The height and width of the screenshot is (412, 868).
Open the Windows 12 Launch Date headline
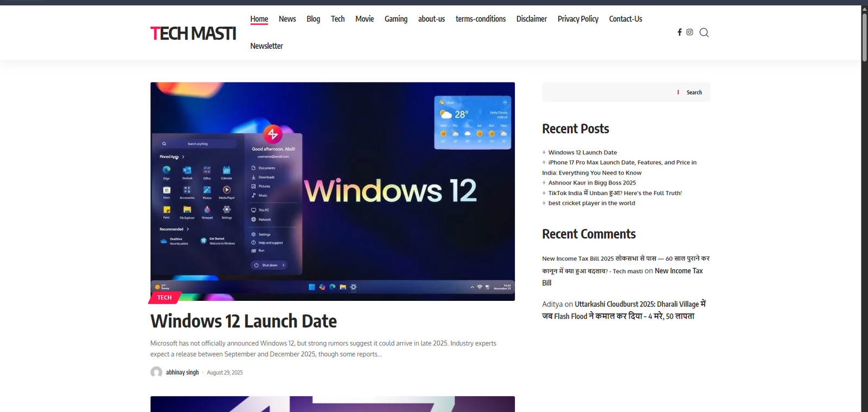pos(244,321)
